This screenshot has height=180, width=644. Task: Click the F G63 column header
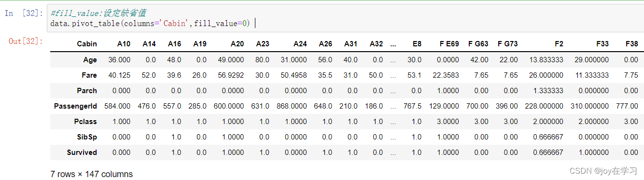pyautogui.click(x=478, y=44)
